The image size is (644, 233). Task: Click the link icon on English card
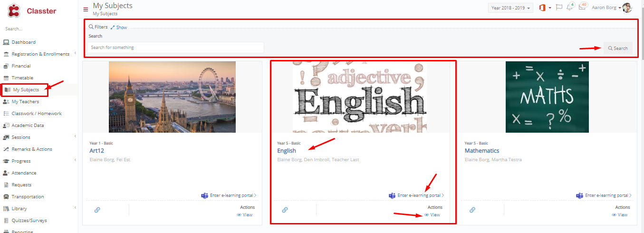tap(285, 210)
